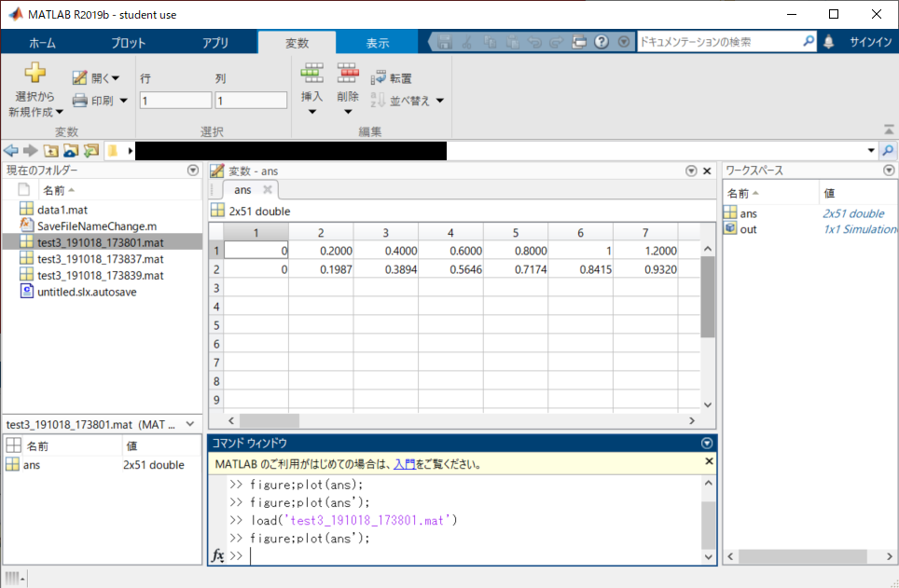Switch to the Plot (プロット) tab
The width and height of the screenshot is (899, 588).
click(x=129, y=43)
